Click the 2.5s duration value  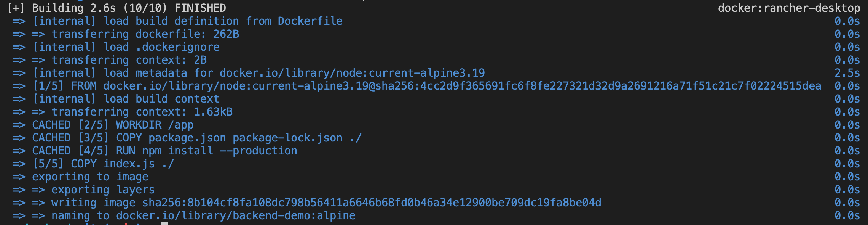tap(847, 73)
